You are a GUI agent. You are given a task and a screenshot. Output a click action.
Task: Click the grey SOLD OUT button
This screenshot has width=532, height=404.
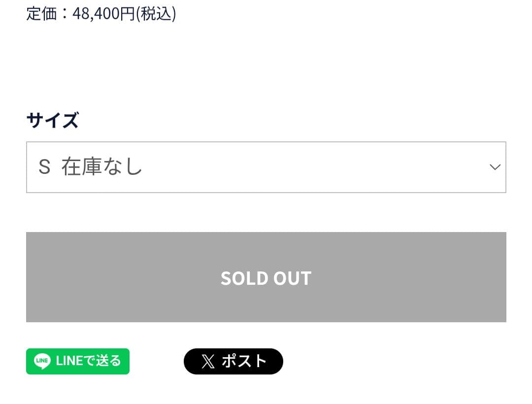(266, 277)
